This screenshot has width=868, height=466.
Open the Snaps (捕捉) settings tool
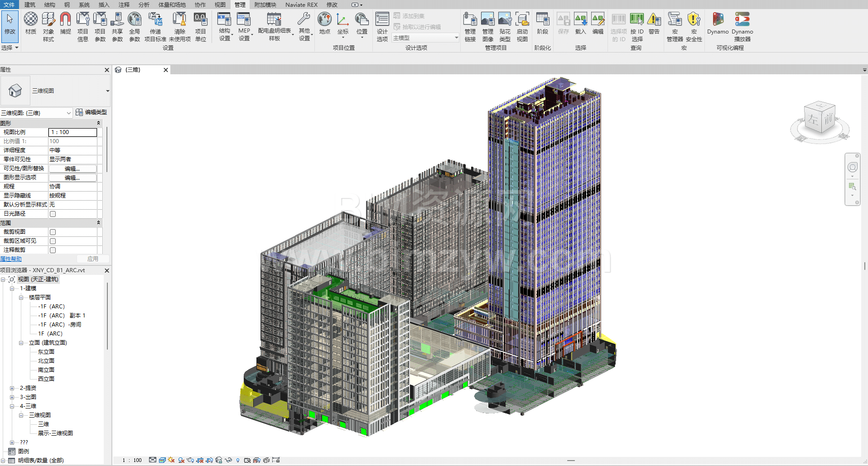(x=66, y=24)
